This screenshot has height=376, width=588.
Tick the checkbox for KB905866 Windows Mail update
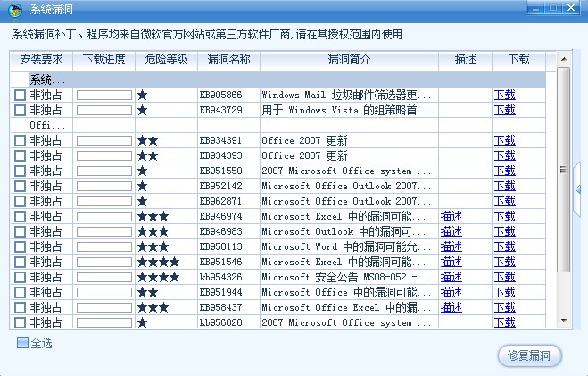tap(20, 95)
